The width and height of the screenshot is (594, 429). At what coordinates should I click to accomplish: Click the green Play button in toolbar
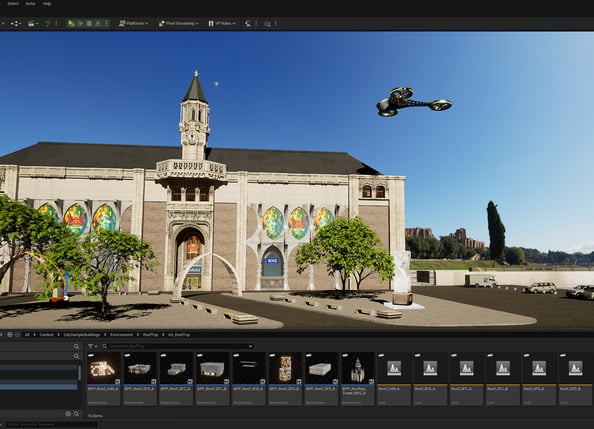[x=71, y=23]
